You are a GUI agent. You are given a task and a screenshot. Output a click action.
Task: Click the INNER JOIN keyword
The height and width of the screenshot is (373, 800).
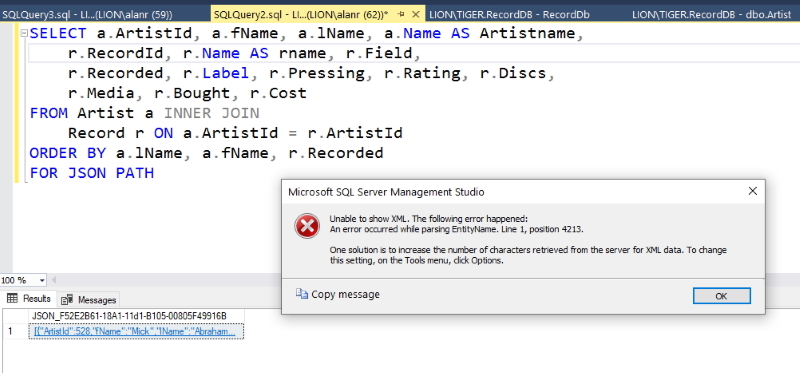click(x=211, y=113)
